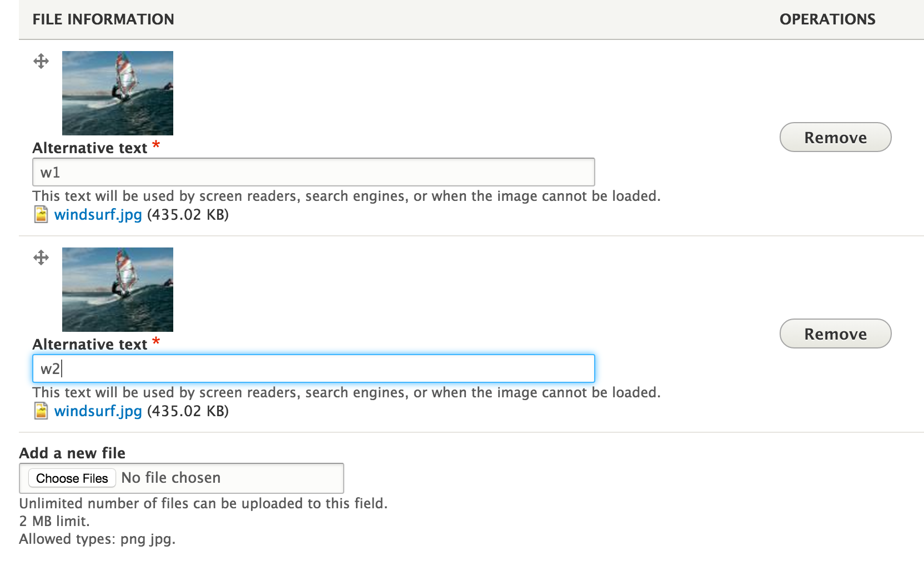Click the file type icon beside the first windsurf.jpg
Image resolution: width=924 pixels, height=566 pixels.
coord(41,214)
